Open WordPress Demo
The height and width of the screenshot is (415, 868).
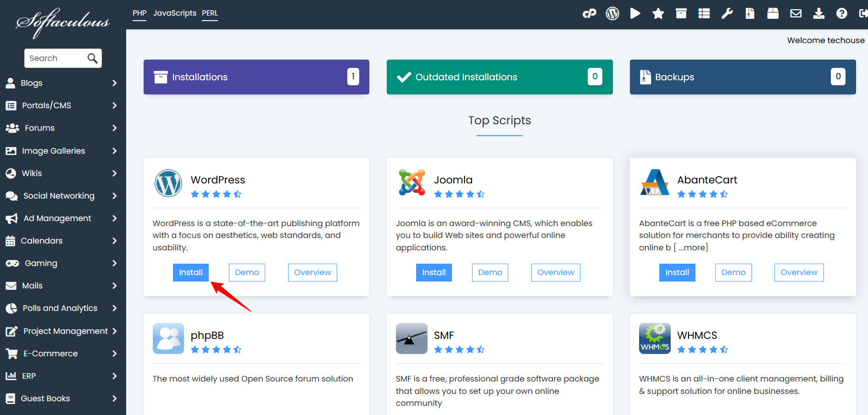[247, 272]
